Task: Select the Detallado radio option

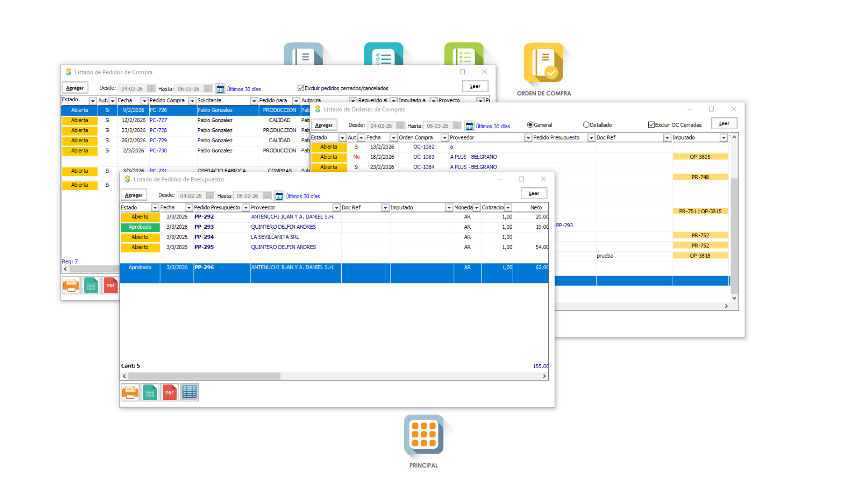Action: [x=586, y=125]
